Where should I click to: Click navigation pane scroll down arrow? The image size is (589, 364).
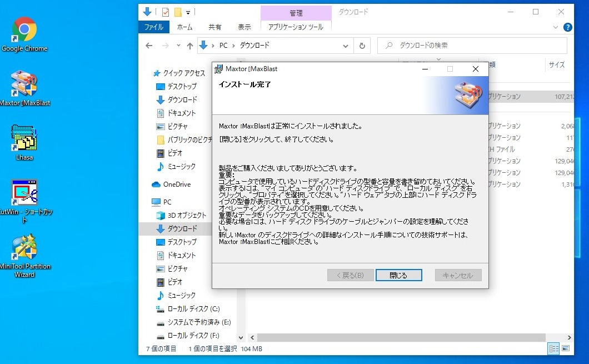(241, 338)
